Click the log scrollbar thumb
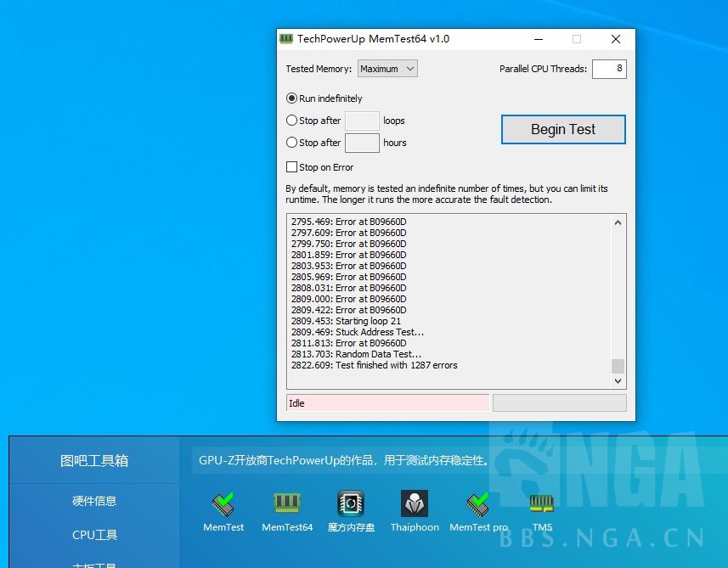This screenshot has width=728, height=568. tap(618, 366)
